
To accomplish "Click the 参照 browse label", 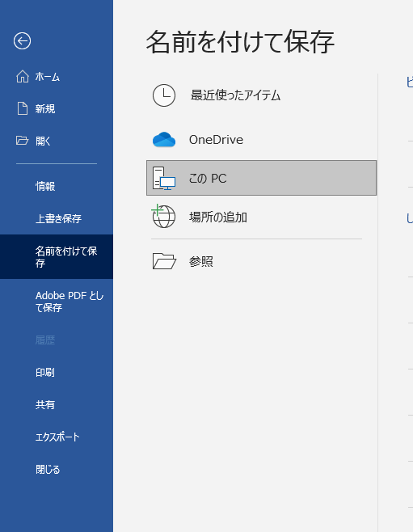I will [x=201, y=262].
